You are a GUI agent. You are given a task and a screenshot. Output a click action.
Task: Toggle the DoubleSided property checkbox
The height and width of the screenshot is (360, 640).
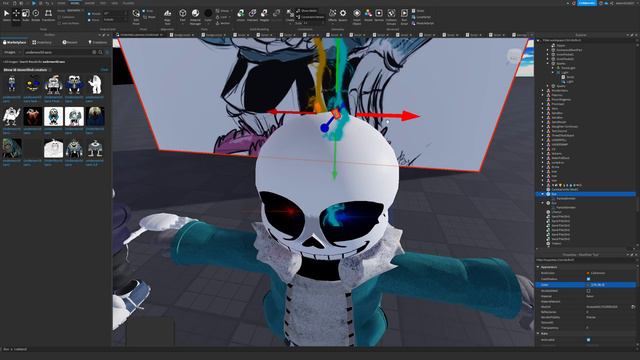pyautogui.click(x=588, y=291)
